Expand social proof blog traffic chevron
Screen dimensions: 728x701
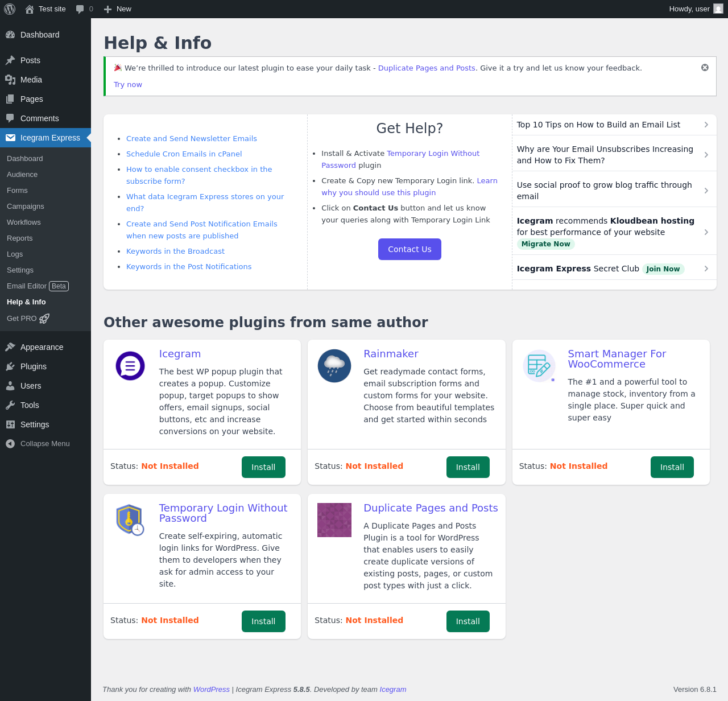click(706, 191)
